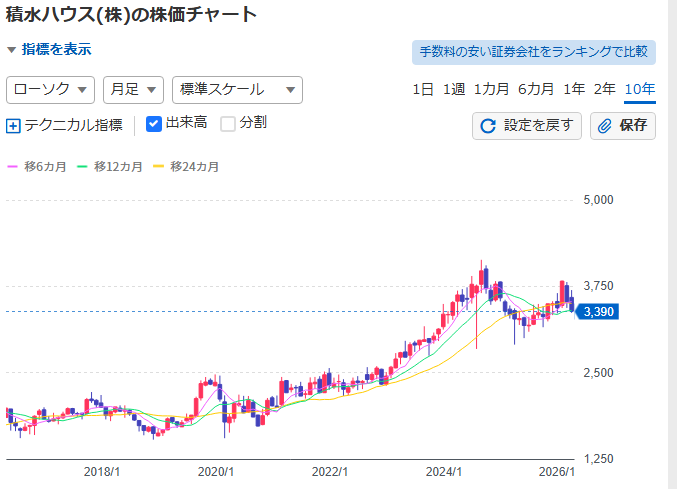This screenshot has width=677, height=489.
Task: Open the 月足 interval dropdown
Action: click(x=133, y=89)
